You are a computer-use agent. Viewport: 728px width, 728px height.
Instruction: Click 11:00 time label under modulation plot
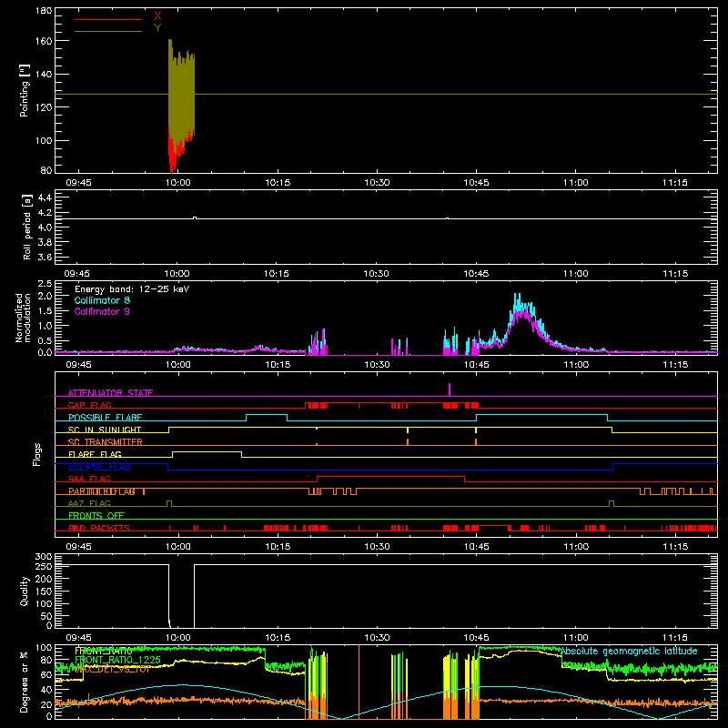coord(576,365)
